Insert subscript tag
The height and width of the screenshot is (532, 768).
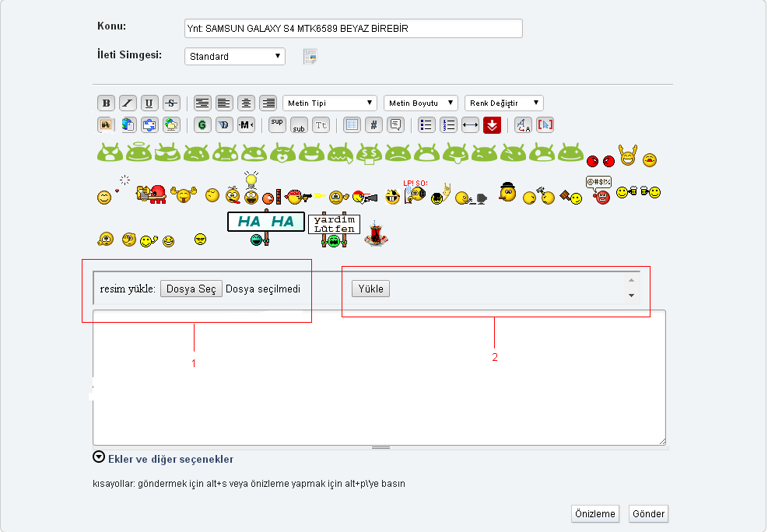click(x=299, y=125)
